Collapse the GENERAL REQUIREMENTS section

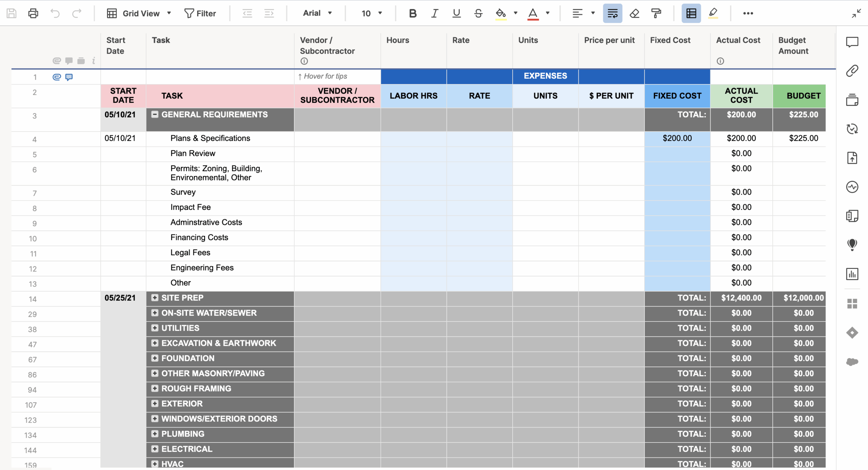coord(155,114)
